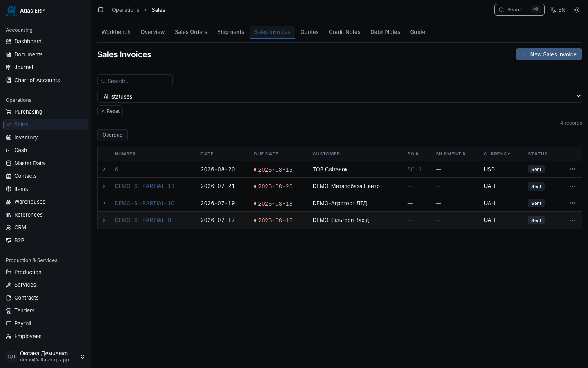Image resolution: width=588 pixels, height=368 pixels.
Task: Open actions menu for DEMO-SI-PARTIAL-10
Action: pyautogui.click(x=572, y=203)
